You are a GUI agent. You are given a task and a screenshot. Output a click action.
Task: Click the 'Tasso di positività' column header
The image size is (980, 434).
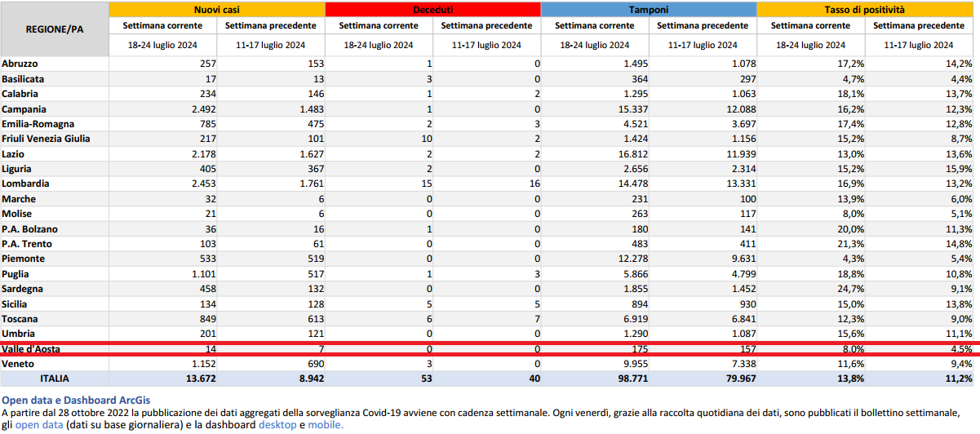click(868, 9)
